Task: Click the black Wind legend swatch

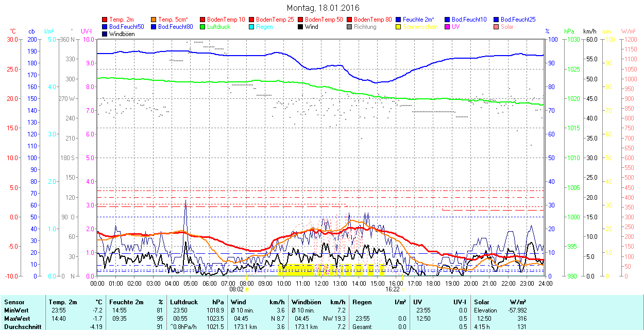Action: click(300, 27)
